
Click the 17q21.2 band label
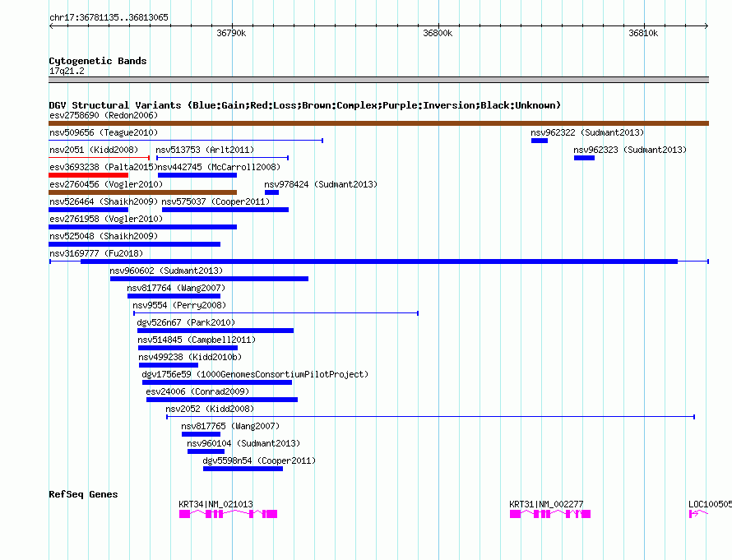pyautogui.click(x=67, y=71)
